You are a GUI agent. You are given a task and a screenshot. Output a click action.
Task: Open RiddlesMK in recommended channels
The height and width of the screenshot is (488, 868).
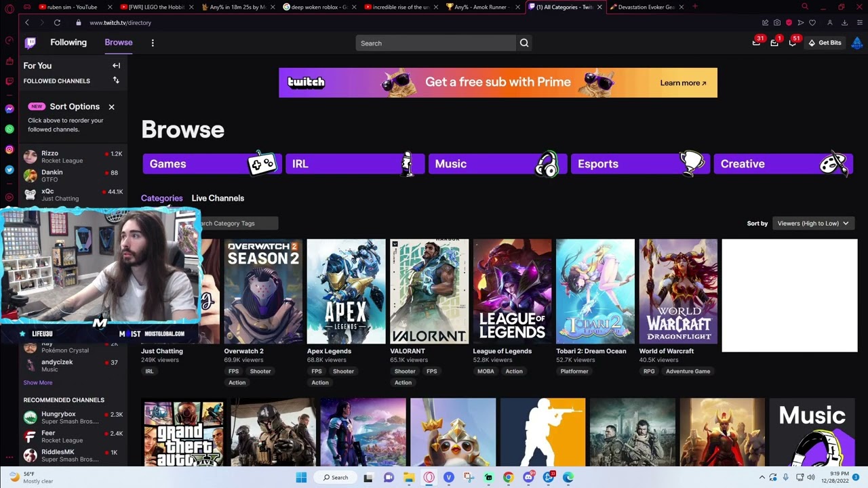tap(73, 455)
